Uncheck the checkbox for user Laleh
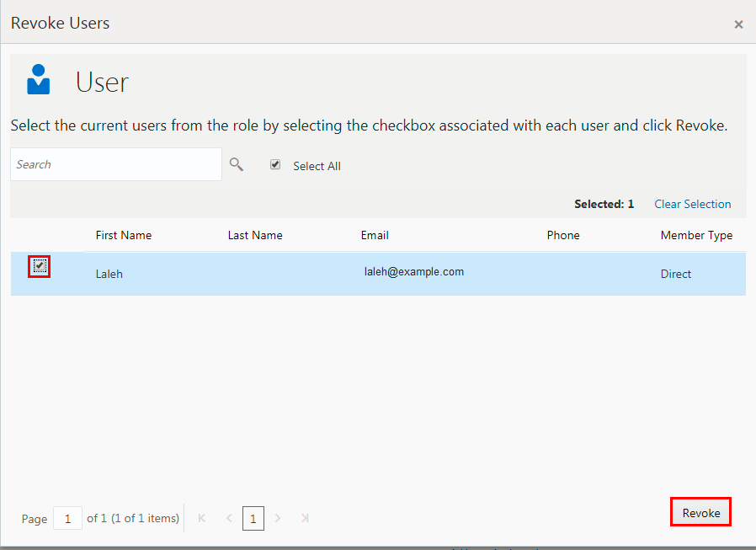Image resolution: width=756 pixels, height=550 pixels. point(40,266)
